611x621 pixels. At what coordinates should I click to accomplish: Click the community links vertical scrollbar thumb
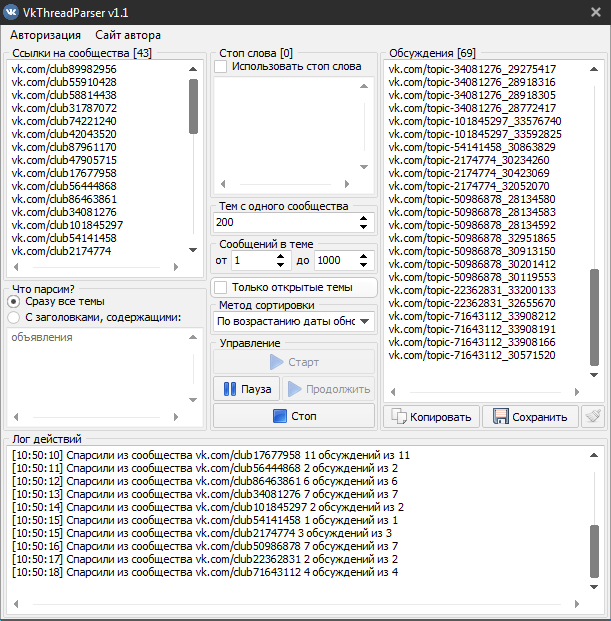coord(193,106)
